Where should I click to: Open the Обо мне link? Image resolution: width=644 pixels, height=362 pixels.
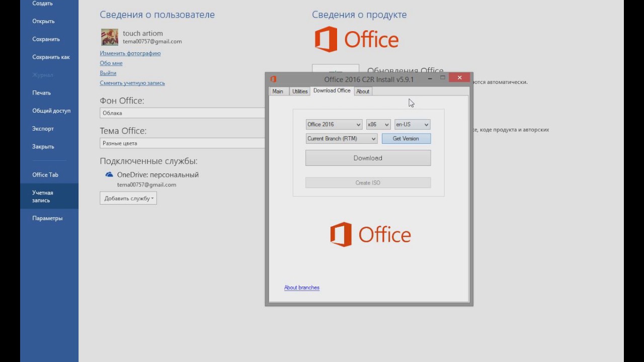point(111,63)
